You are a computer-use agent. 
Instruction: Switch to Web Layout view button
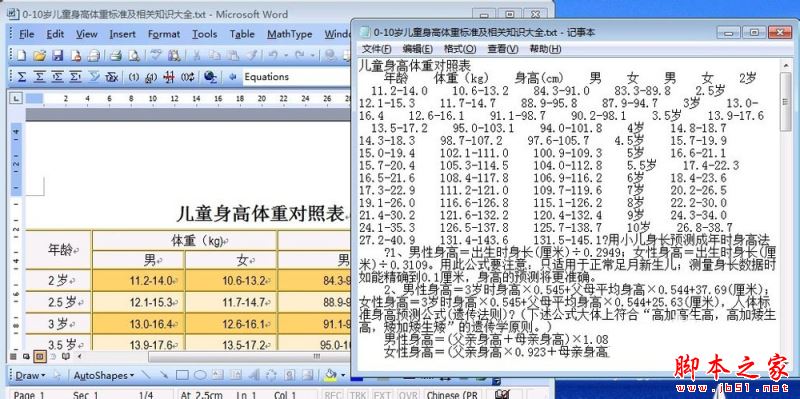coord(26,356)
